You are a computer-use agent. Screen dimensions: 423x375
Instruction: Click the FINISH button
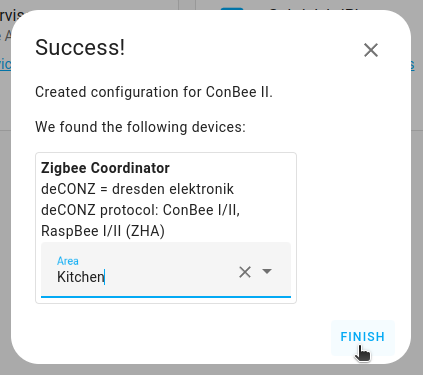363,337
